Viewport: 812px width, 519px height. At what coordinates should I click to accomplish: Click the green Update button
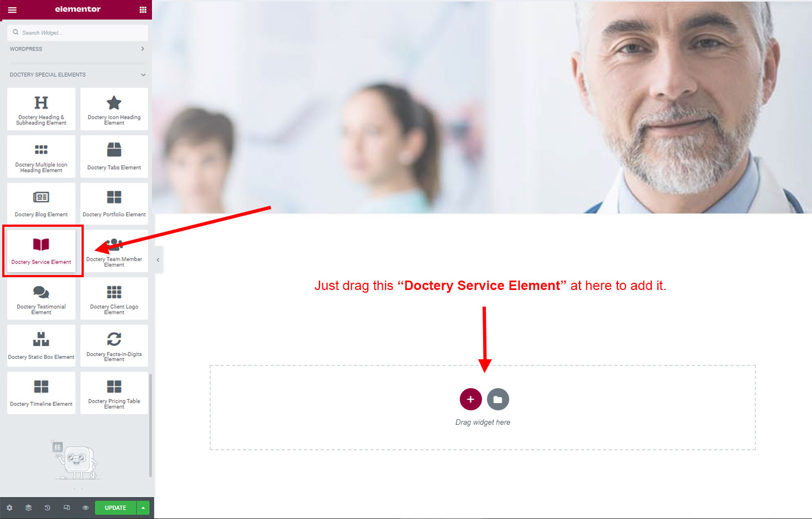pyautogui.click(x=115, y=508)
